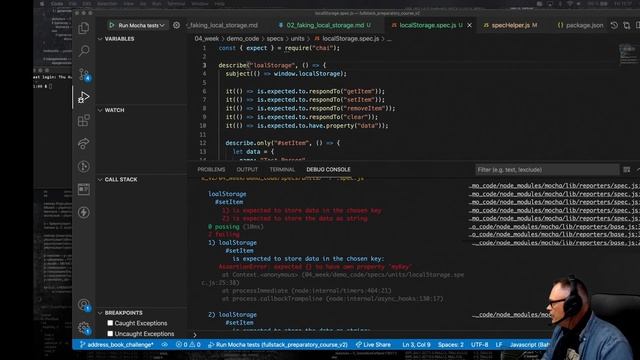Click the Javascript language mode status item
The height and width of the screenshot is (360, 640).
529,345
